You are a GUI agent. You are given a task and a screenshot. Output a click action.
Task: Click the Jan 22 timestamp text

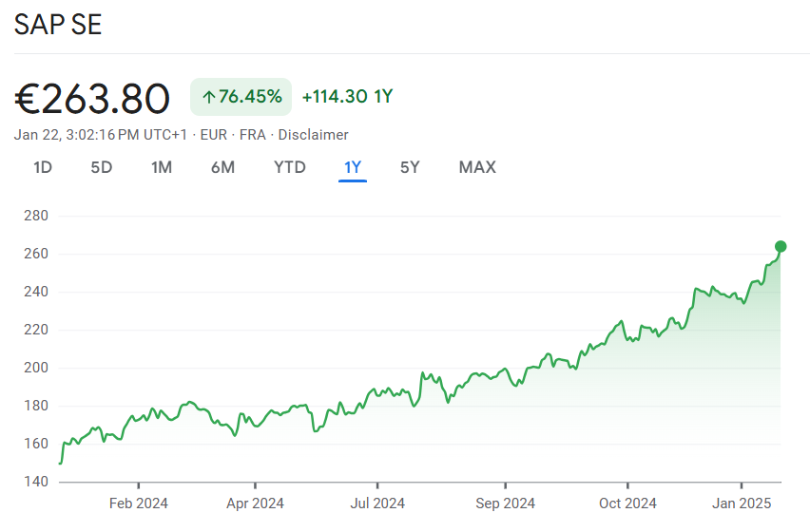(x=100, y=135)
